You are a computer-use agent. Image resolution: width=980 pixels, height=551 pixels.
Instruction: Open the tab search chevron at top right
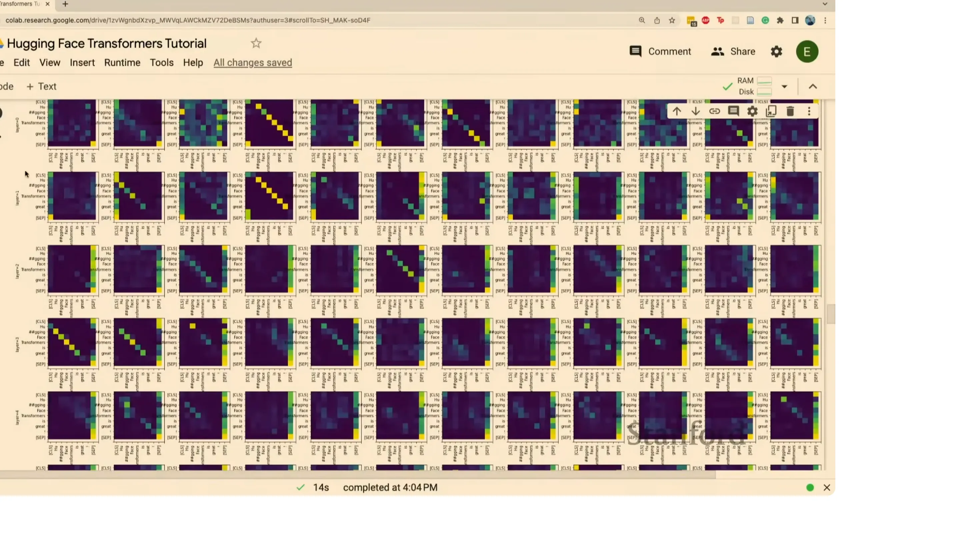825,4
